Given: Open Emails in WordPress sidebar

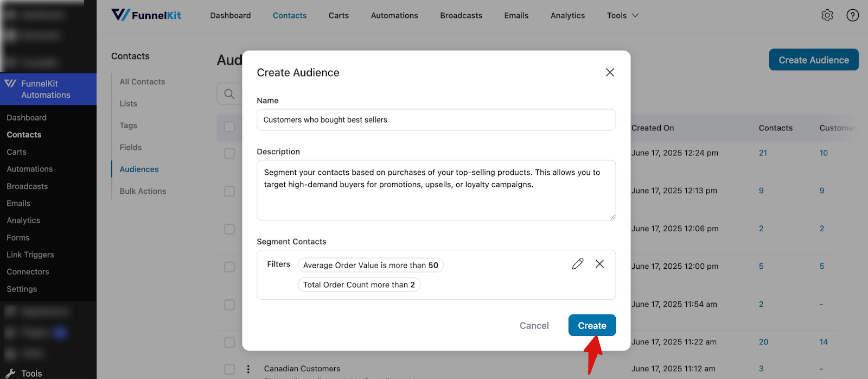Looking at the screenshot, I should pos(18,203).
